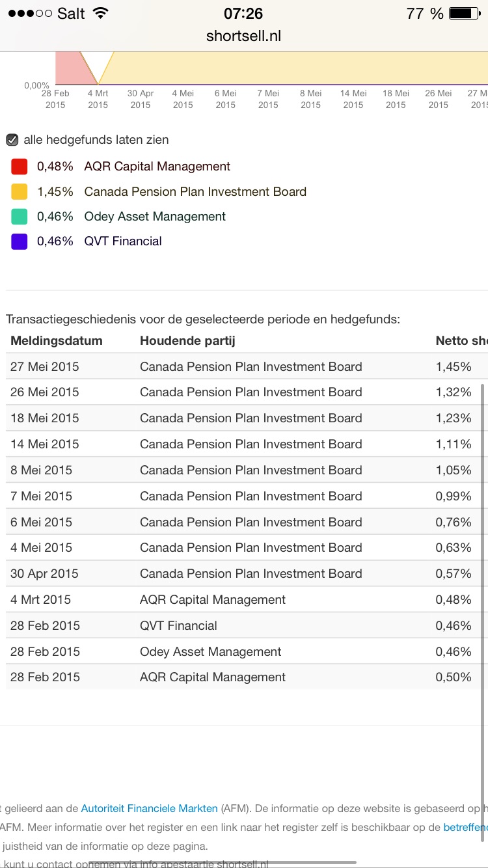Tap the red AQR Capital Management legend square
Screen dimensions: 488x868
20,166
